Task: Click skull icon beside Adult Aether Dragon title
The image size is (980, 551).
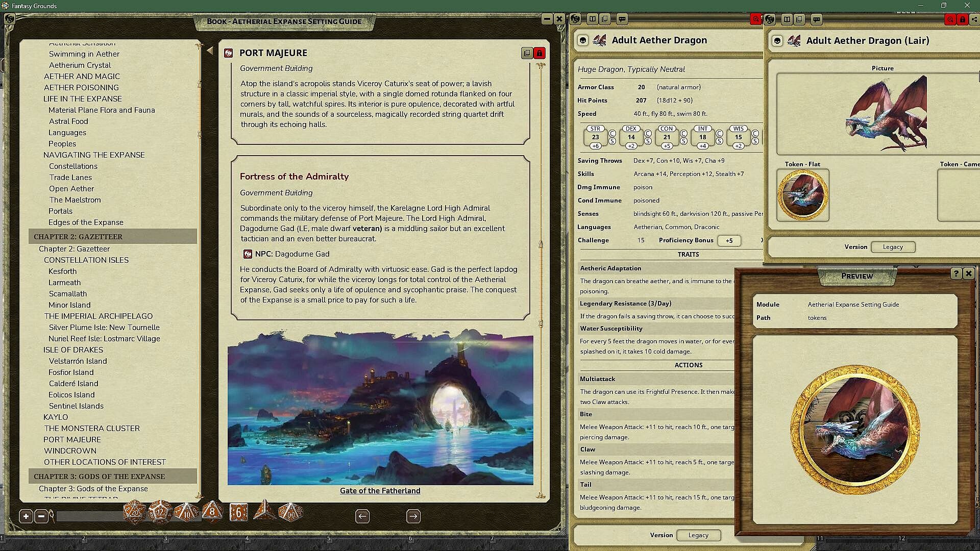Action: (583, 40)
